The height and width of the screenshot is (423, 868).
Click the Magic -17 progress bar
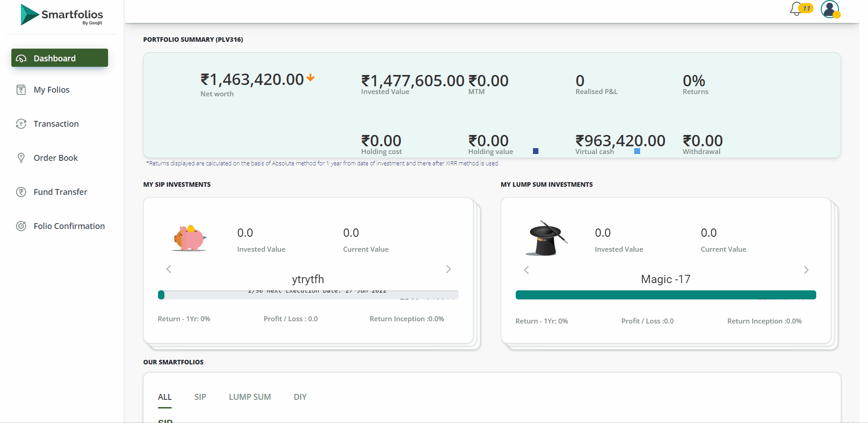(x=666, y=295)
